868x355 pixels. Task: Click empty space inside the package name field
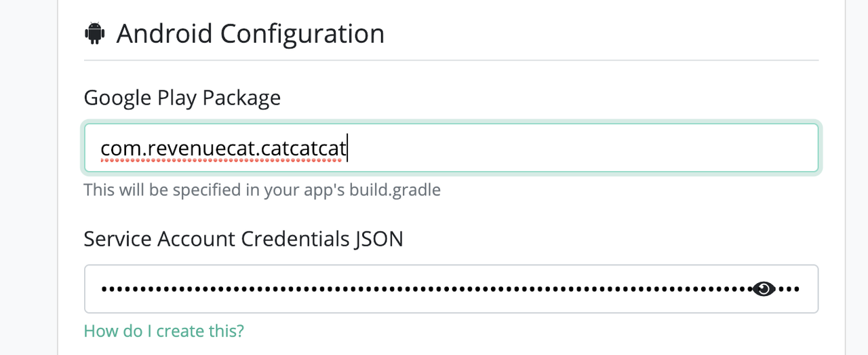[583, 148]
